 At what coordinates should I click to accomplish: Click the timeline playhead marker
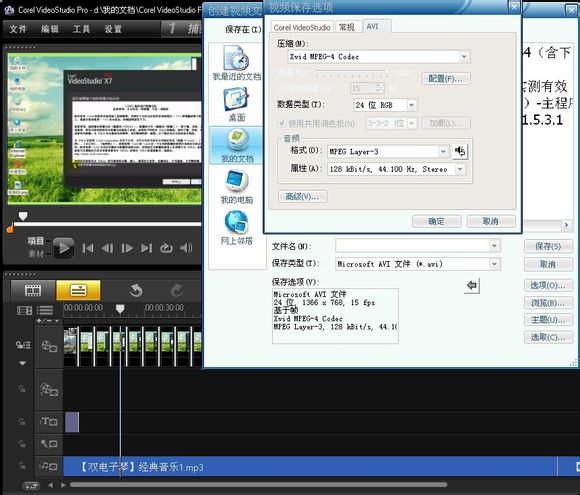point(120,309)
